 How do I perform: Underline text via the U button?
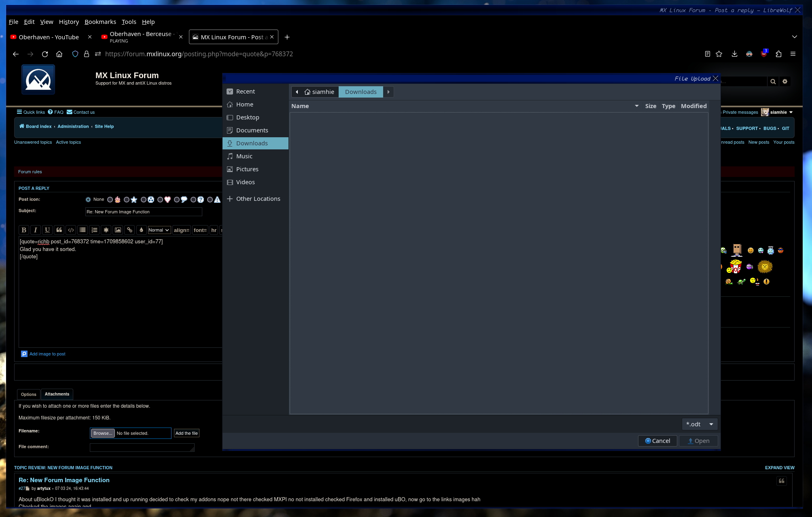47,230
